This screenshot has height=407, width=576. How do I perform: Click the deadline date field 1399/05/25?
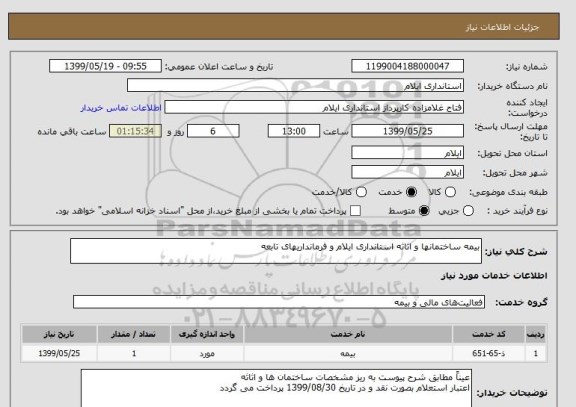[x=407, y=131]
